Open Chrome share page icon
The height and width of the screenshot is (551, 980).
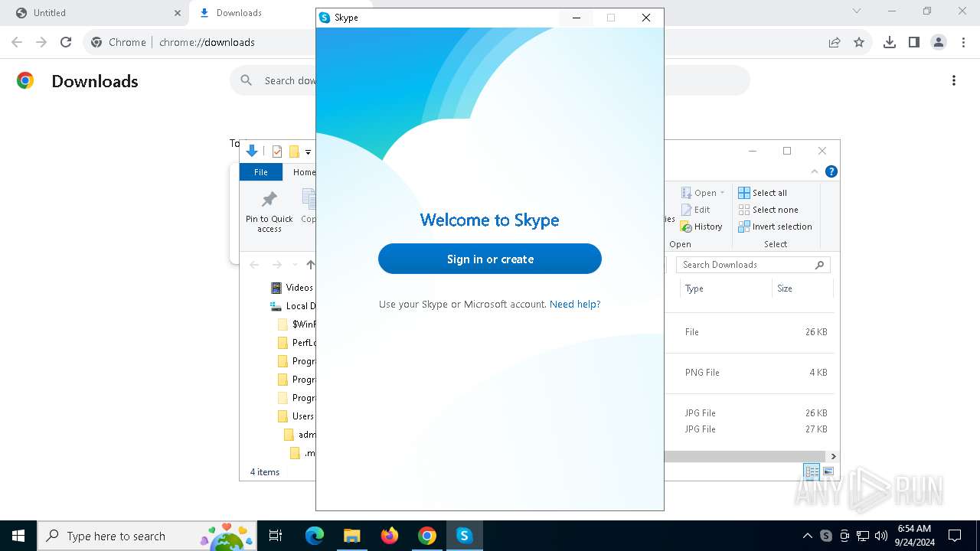[835, 42]
